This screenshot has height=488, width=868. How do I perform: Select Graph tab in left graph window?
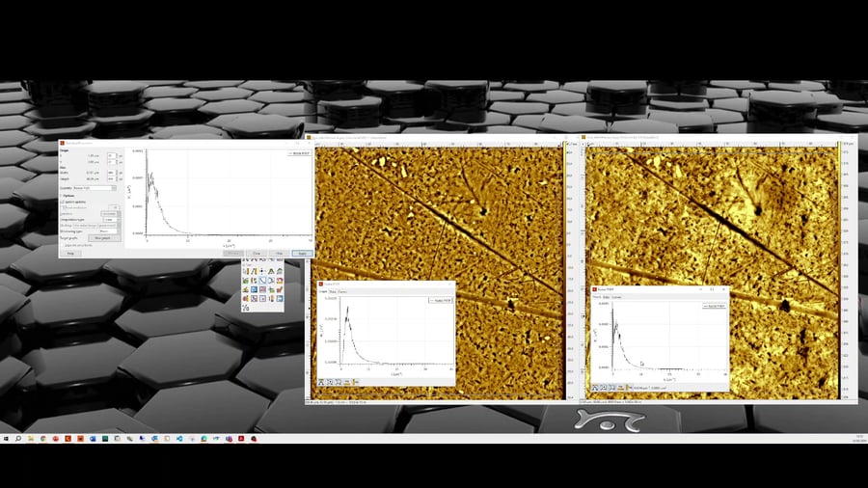coord(323,291)
